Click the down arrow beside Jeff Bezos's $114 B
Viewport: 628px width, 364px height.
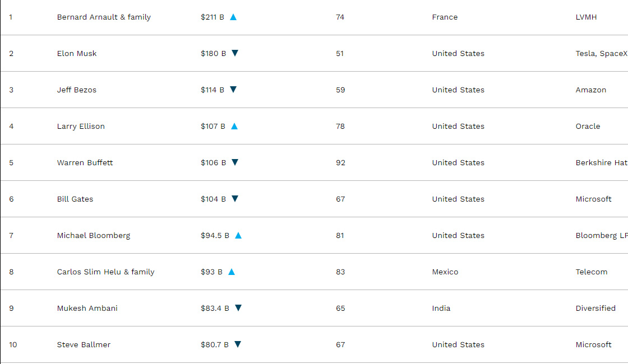click(233, 90)
